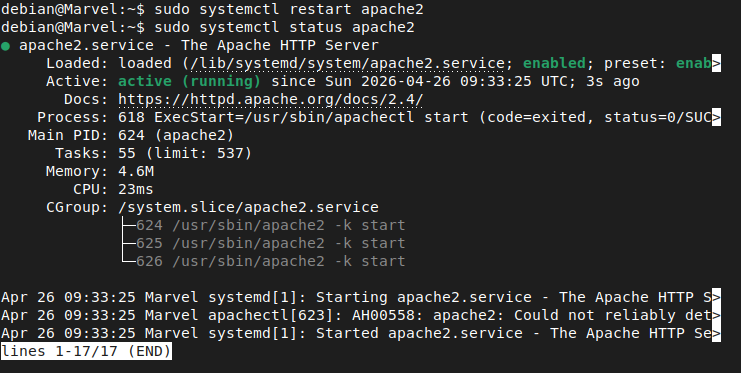Click the 'Main PID: 624 (apache2)' line

tap(131, 136)
